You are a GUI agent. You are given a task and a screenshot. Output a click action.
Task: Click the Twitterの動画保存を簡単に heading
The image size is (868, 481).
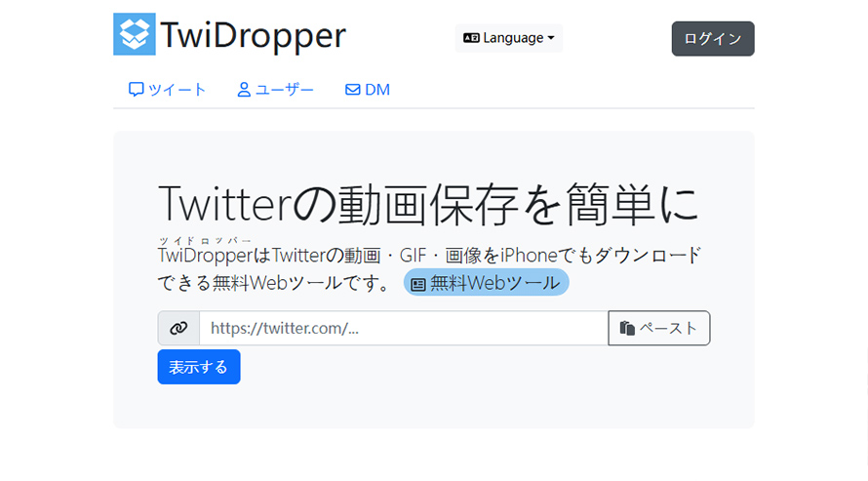428,204
